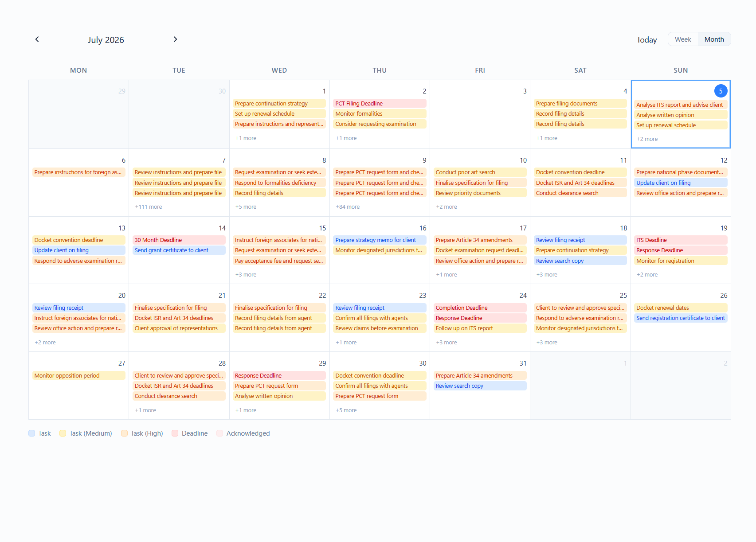Expand +2 more on July 5
The image size is (756, 542).
(x=647, y=139)
